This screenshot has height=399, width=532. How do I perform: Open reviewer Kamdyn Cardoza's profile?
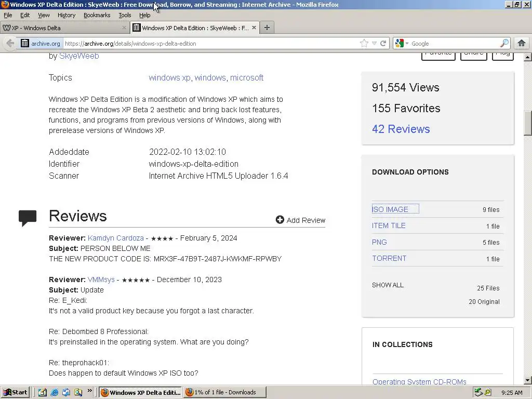116,238
